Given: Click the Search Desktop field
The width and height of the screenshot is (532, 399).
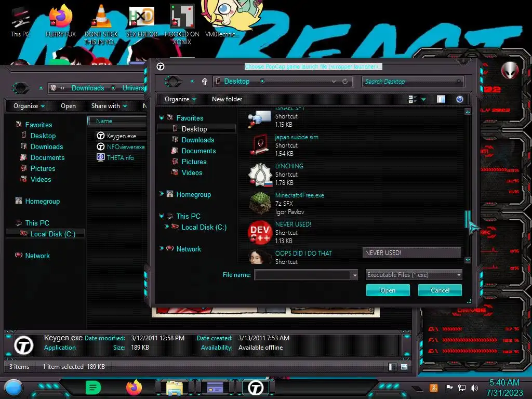Looking at the screenshot, I should pos(412,82).
